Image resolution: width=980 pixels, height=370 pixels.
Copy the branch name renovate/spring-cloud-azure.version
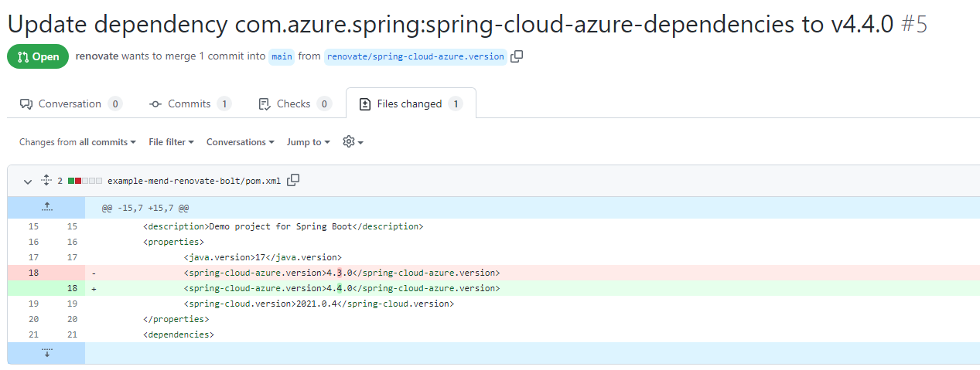517,56
